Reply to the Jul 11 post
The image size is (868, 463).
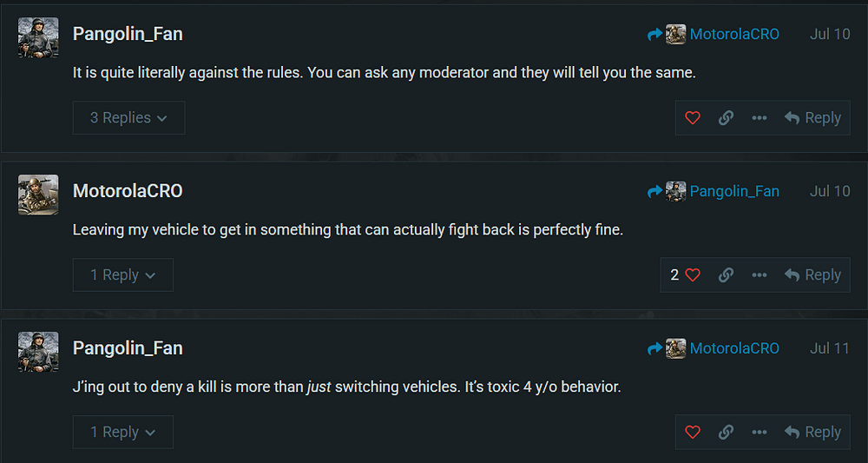click(813, 432)
